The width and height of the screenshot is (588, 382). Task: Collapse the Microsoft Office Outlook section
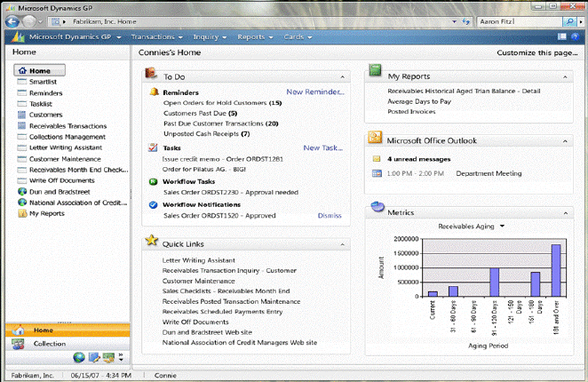point(565,141)
